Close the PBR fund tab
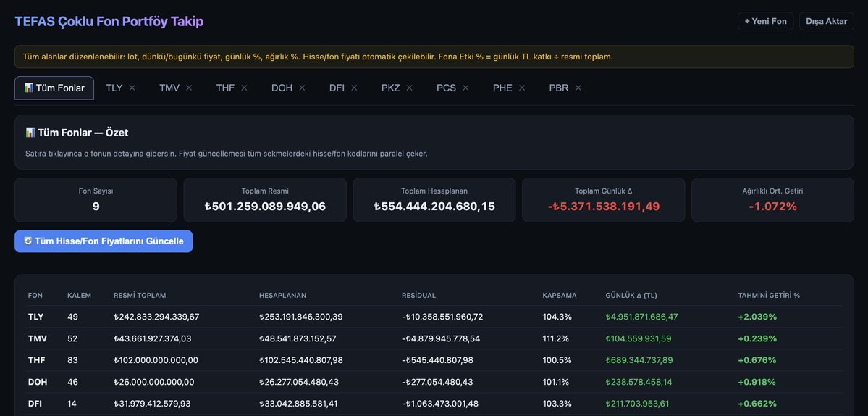The width and height of the screenshot is (868, 416). 578,88
